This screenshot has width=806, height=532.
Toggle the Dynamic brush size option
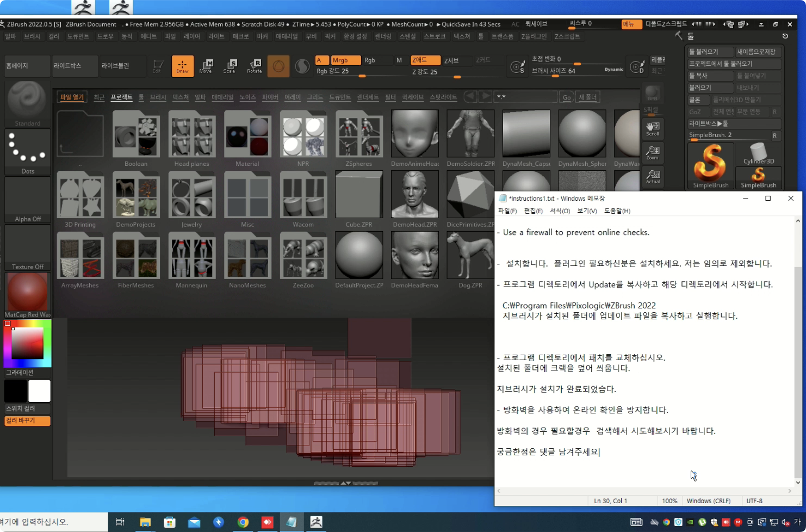click(x=614, y=69)
